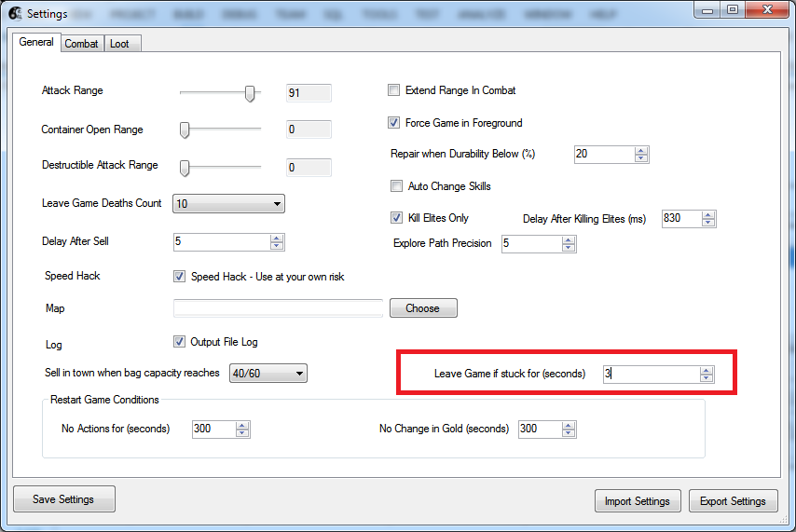The image size is (796, 532).
Task: Click the Container Open Range slider thumb
Action: pos(185,130)
